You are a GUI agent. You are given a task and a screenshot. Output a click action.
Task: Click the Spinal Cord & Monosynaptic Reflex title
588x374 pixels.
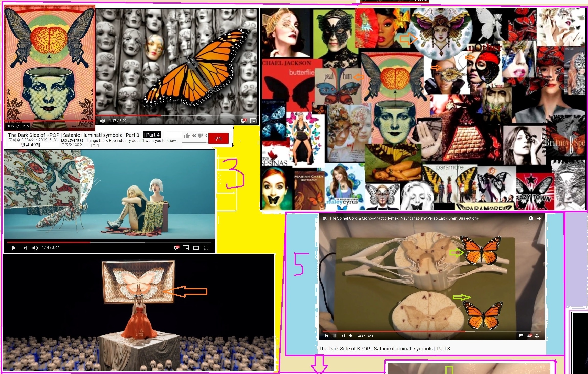pyautogui.click(x=404, y=218)
